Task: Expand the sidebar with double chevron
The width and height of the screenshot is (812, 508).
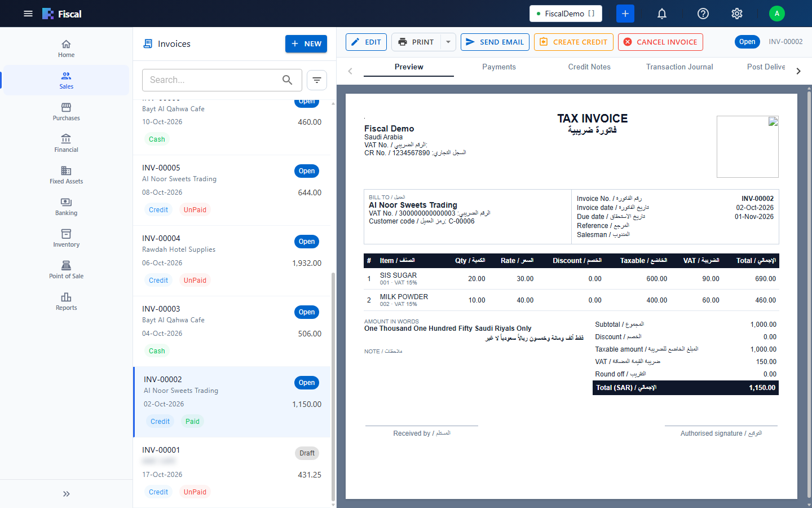Action: click(x=67, y=494)
